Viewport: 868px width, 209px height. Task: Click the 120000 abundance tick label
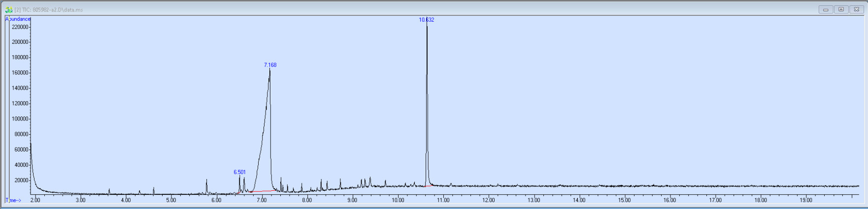click(20, 104)
